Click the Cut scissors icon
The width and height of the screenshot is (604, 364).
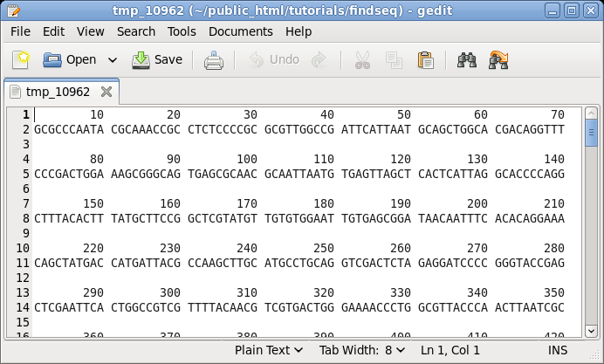(x=361, y=60)
